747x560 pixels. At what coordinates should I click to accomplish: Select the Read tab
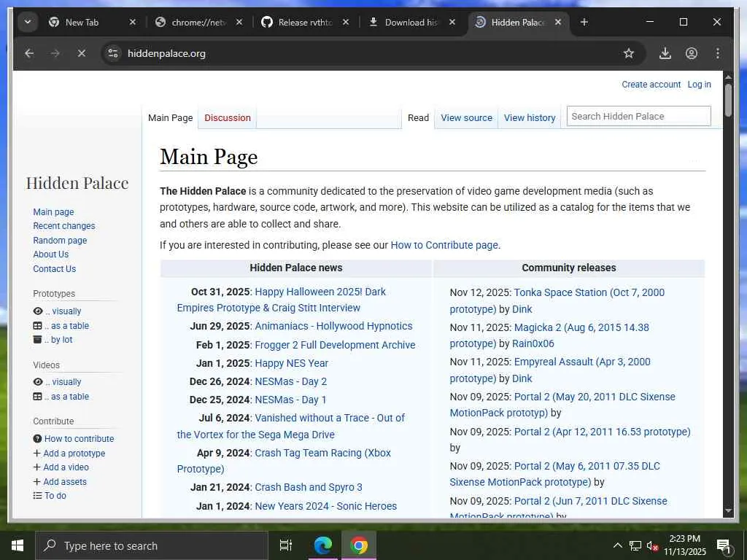(418, 117)
